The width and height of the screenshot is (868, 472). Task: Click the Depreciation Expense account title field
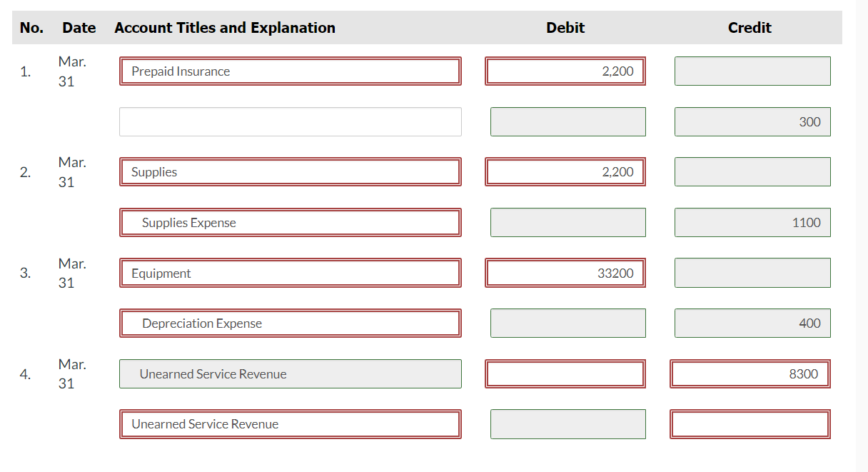click(289, 323)
